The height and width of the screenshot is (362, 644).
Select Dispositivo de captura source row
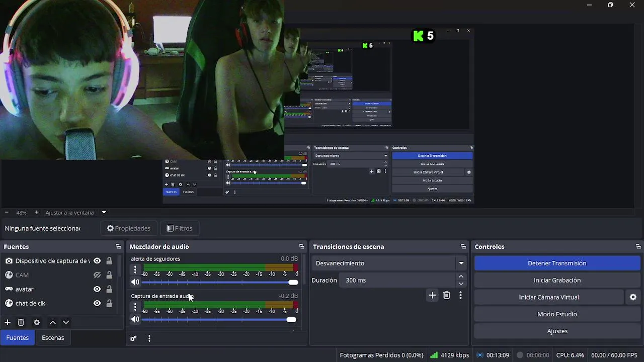pos(53,261)
